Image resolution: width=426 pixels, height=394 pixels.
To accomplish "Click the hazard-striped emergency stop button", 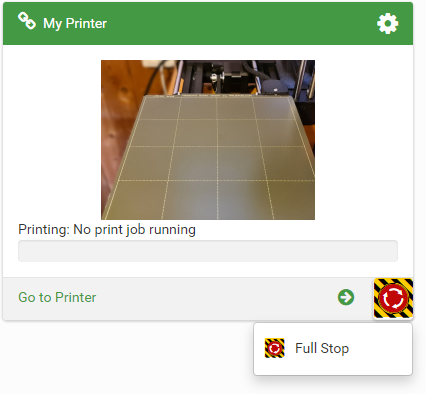I will click(393, 298).
